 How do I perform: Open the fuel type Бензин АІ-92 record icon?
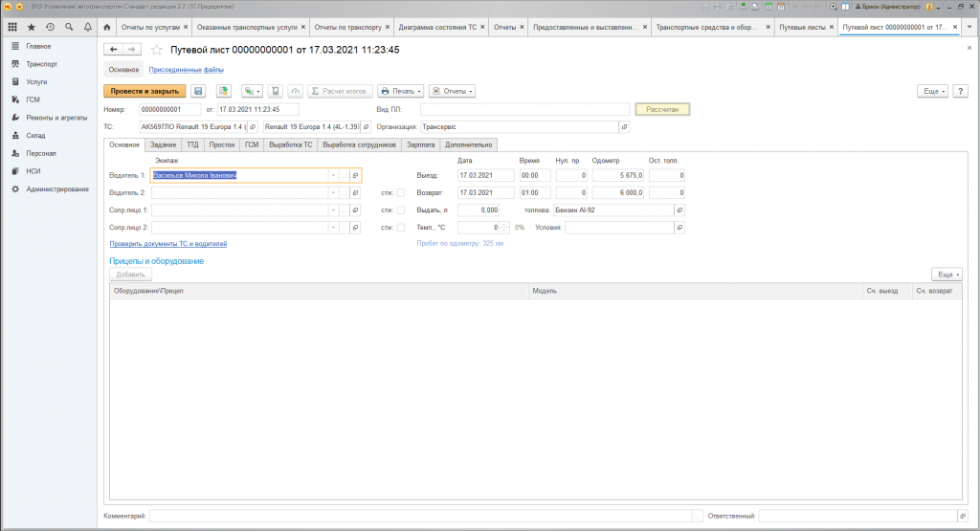[680, 210]
